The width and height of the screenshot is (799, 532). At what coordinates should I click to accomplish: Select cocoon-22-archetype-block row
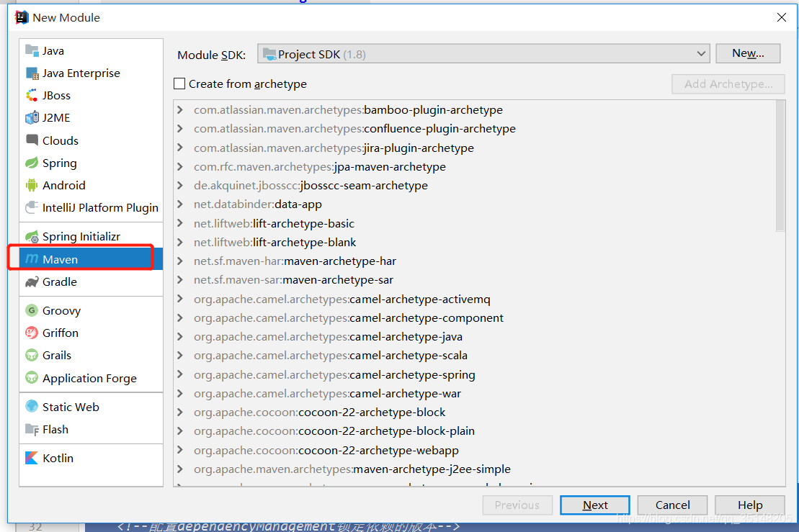[474, 412]
